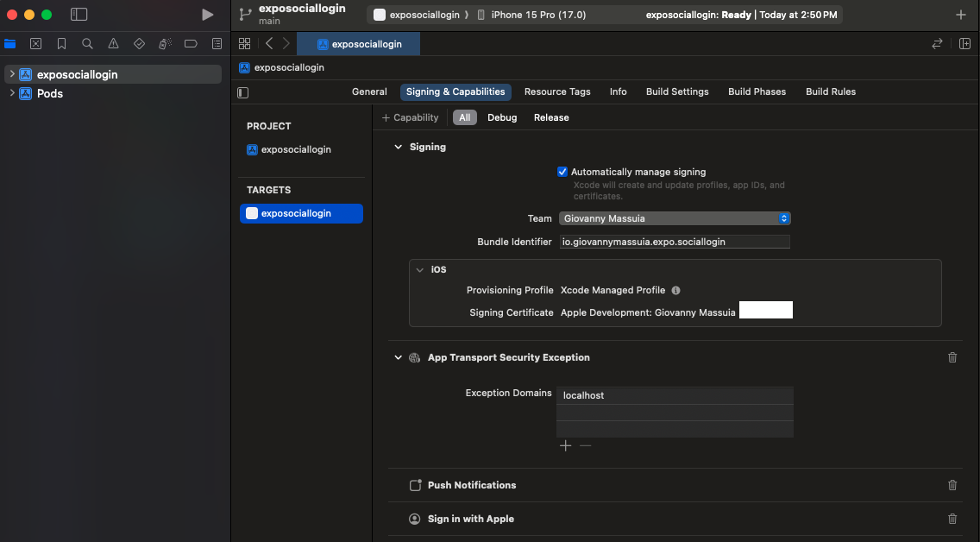This screenshot has height=542, width=980.
Task: Click the source control branch icon
Action: click(x=246, y=15)
